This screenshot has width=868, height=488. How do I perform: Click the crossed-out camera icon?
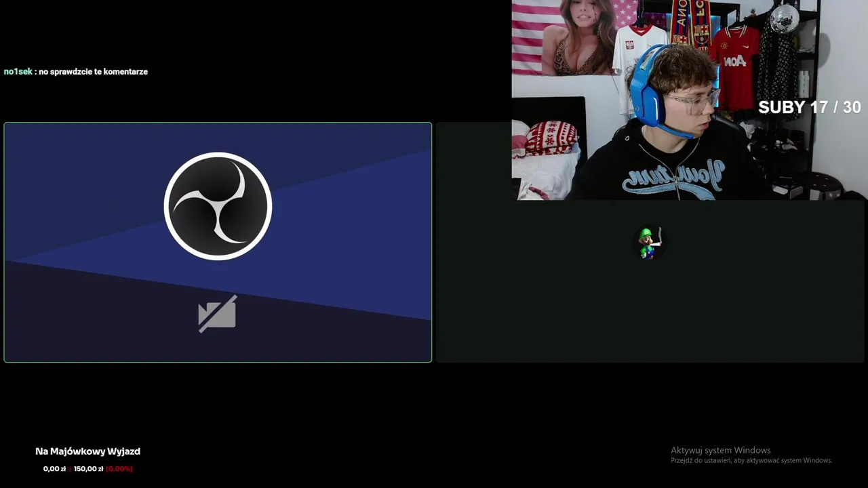click(217, 314)
